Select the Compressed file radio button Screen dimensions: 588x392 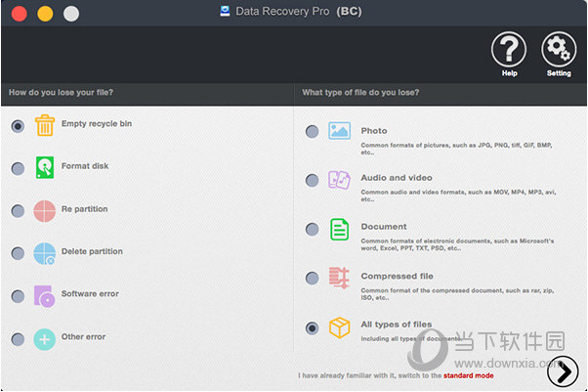[x=312, y=279]
